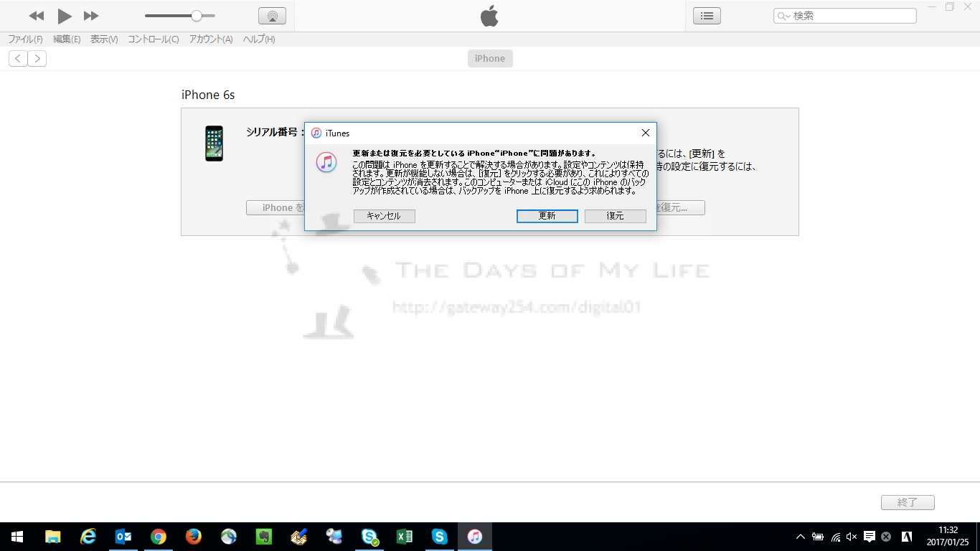Click the Apple logo in the header
980x551 pixels.
(x=489, y=16)
